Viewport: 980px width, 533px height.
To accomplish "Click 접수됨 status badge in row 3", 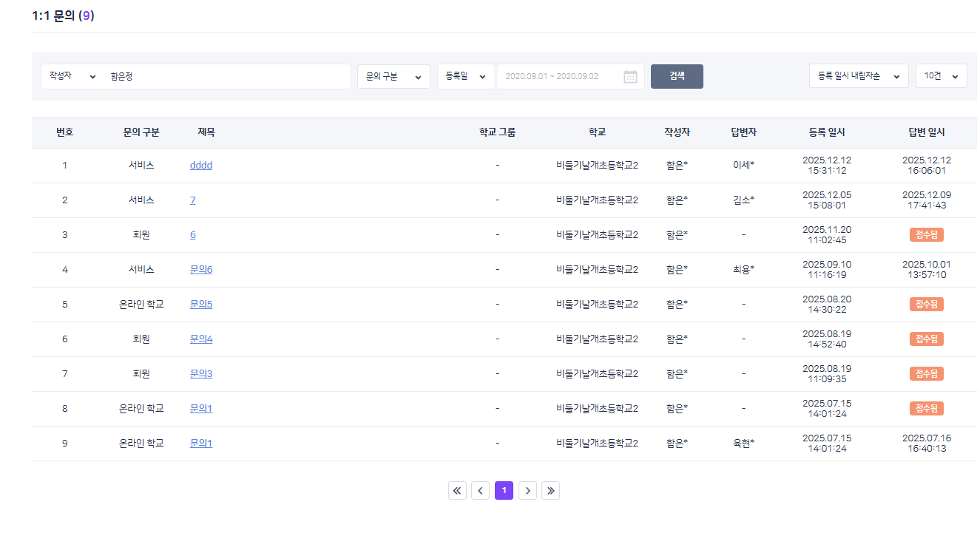I will pyautogui.click(x=926, y=235).
